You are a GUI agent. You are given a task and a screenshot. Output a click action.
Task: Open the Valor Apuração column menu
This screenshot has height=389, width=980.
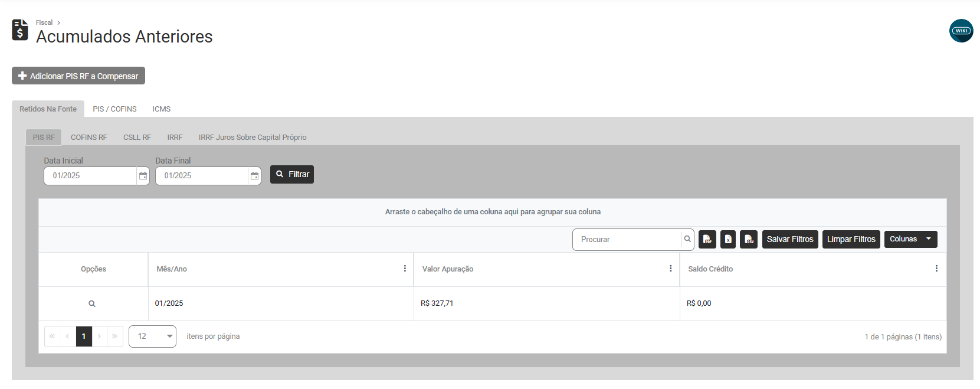point(670,269)
